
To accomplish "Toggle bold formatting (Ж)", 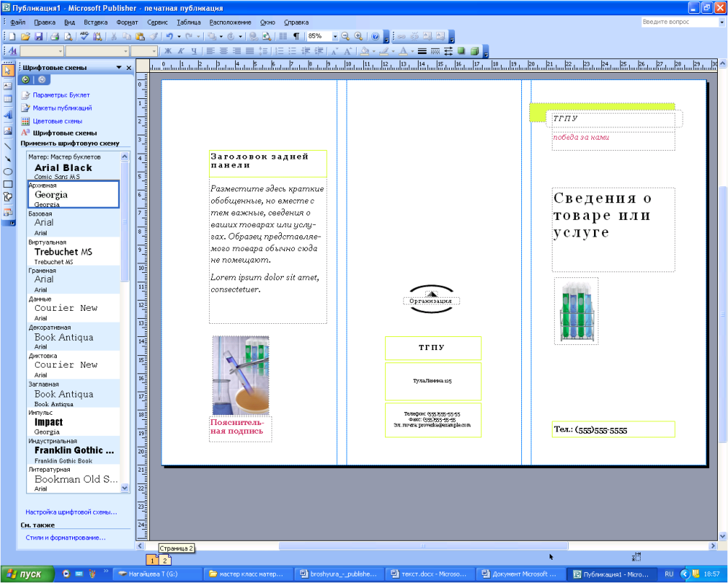I will [x=168, y=51].
